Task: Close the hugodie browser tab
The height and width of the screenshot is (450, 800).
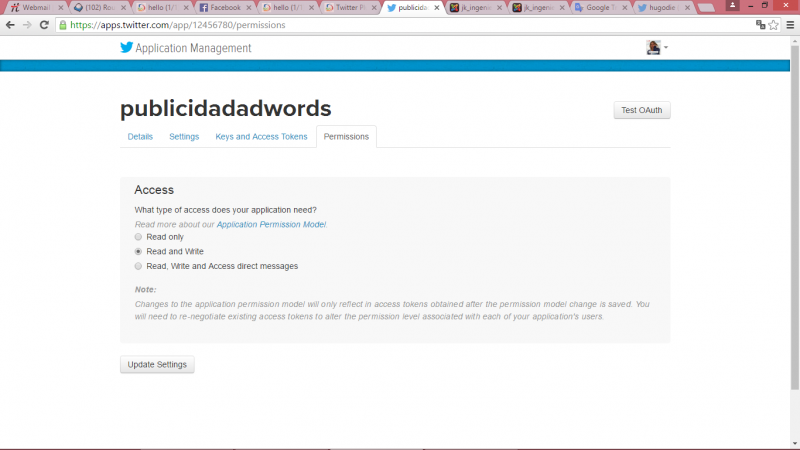Action: click(687, 8)
